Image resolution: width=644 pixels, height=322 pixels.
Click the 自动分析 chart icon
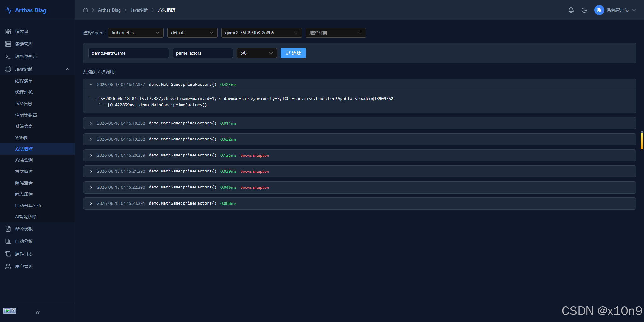(x=8, y=241)
